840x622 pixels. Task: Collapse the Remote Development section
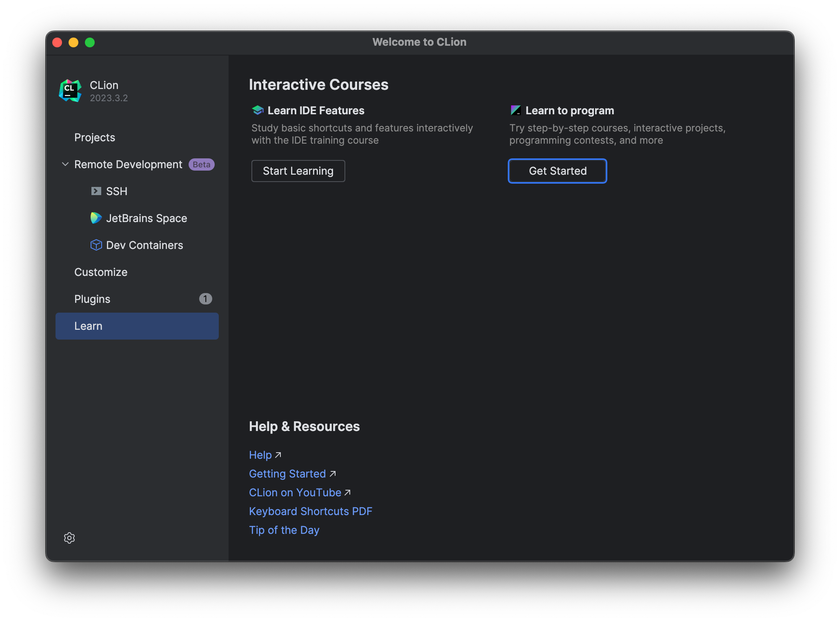[65, 164]
